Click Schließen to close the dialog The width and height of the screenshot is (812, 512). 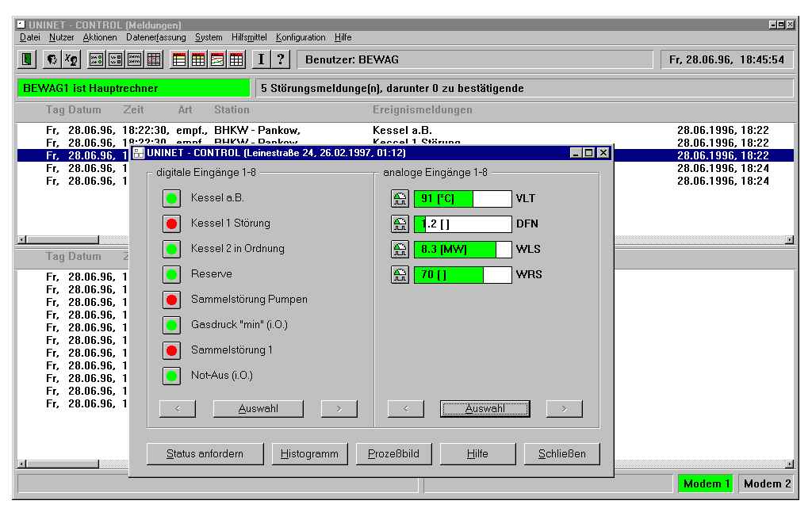tap(562, 453)
